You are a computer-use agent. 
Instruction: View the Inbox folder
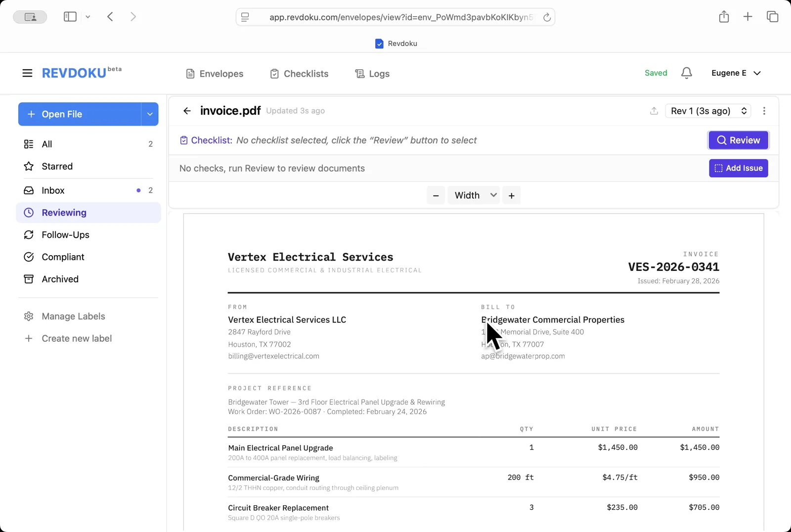coord(52,190)
